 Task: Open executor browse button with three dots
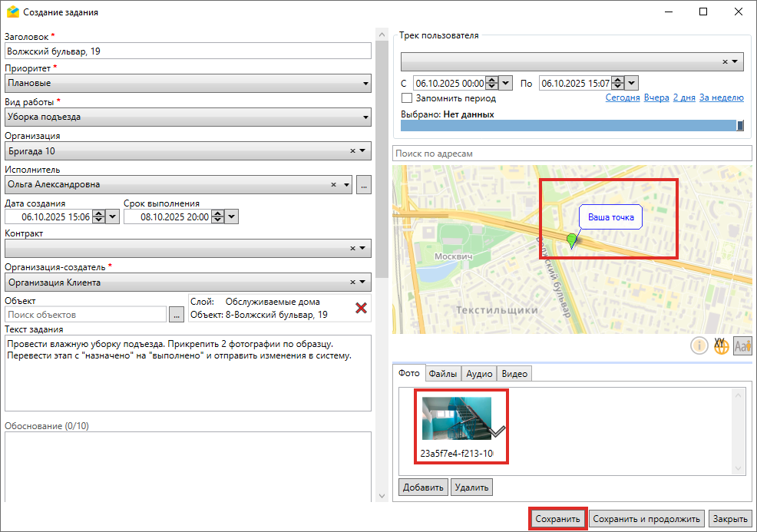pos(364,184)
